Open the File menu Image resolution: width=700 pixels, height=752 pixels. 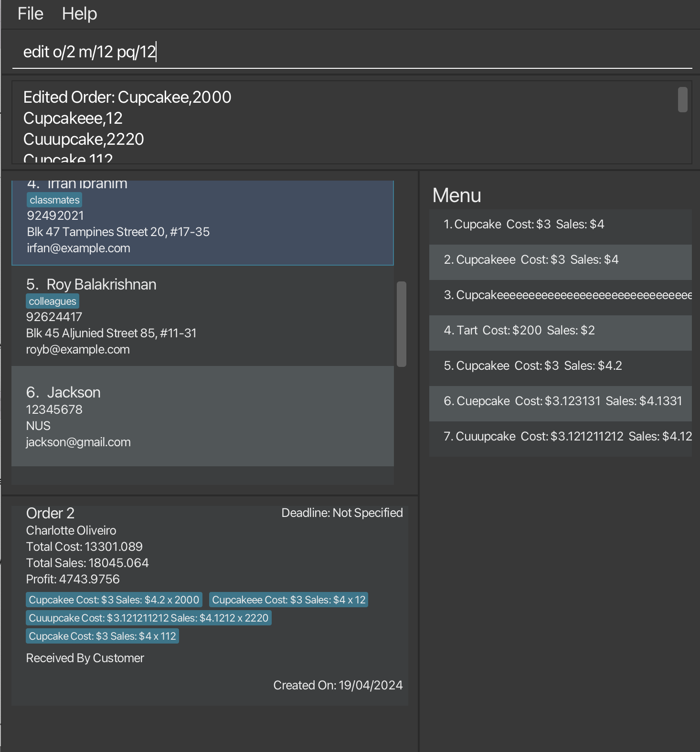31,14
